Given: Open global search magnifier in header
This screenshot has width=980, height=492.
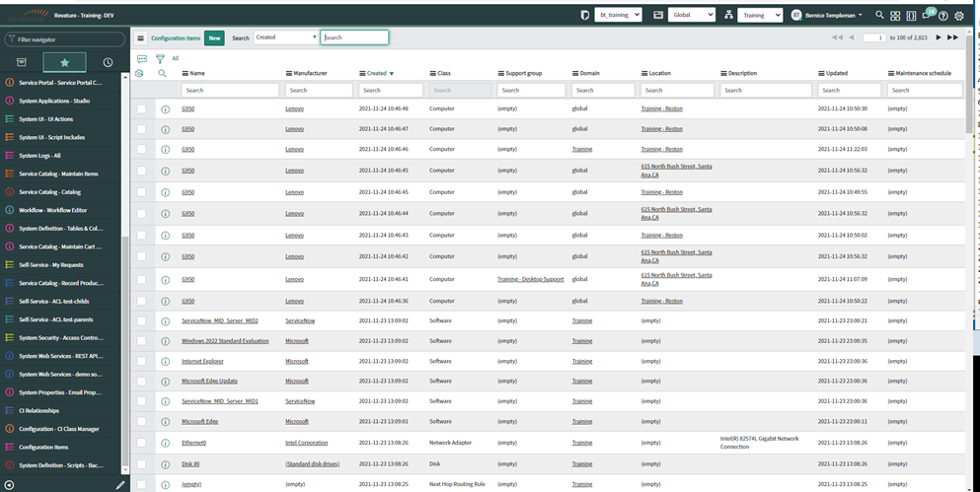Looking at the screenshot, I should pos(879,15).
